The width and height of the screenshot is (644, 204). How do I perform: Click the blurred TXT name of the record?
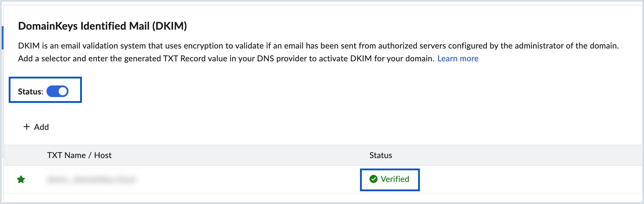tap(92, 180)
